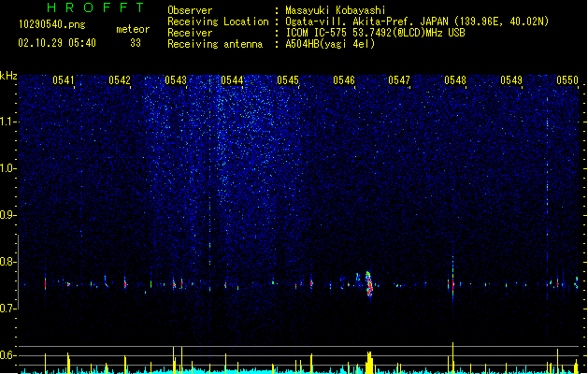Click the 0545 time marker
588x374 pixels.
tap(288, 80)
